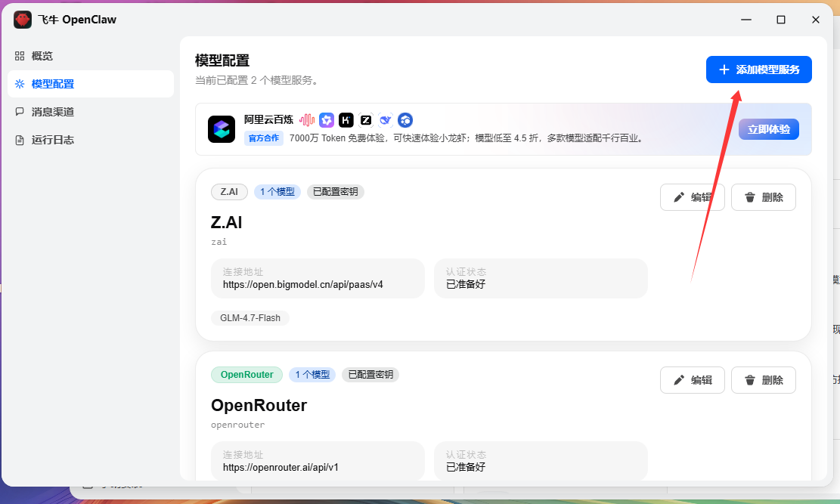Click OpenRouter 认证状态 已准备好 field
840x504 pixels.
541,461
